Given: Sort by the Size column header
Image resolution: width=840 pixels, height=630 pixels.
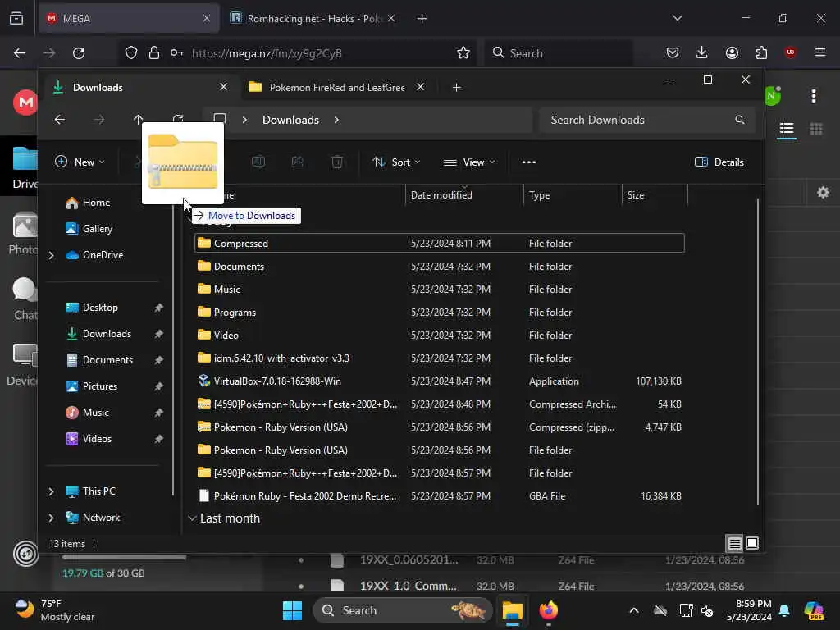Looking at the screenshot, I should [654, 195].
